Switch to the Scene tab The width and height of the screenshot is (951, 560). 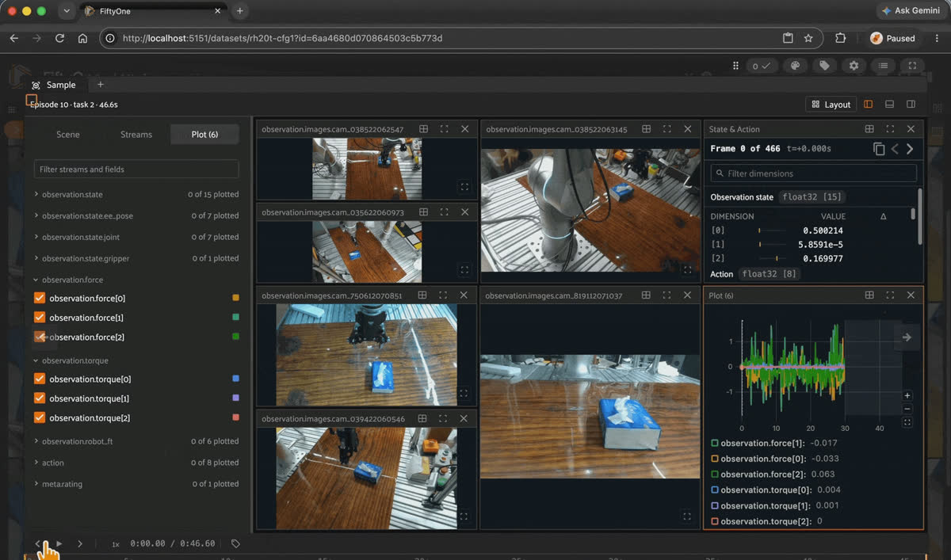tap(67, 135)
